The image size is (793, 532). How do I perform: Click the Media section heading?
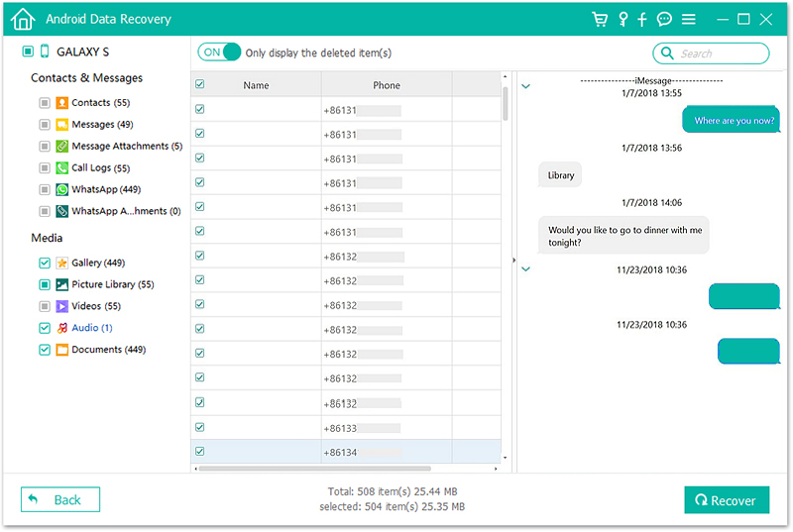tap(47, 238)
